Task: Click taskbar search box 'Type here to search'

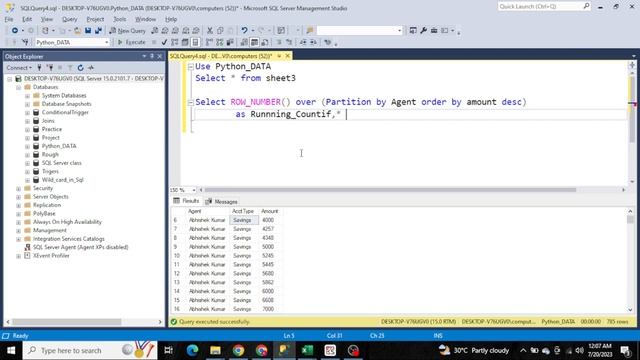Action: pyautogui.click(x=90, y=350)
